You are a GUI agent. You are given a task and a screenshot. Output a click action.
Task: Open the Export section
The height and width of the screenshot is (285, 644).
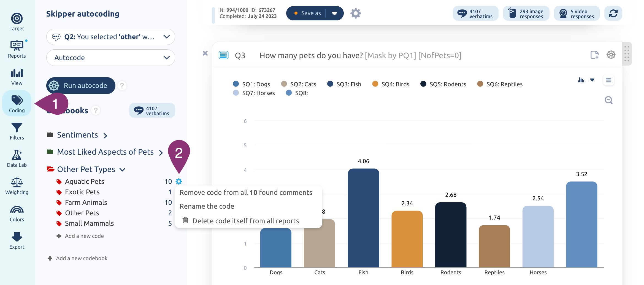[17, 240]
